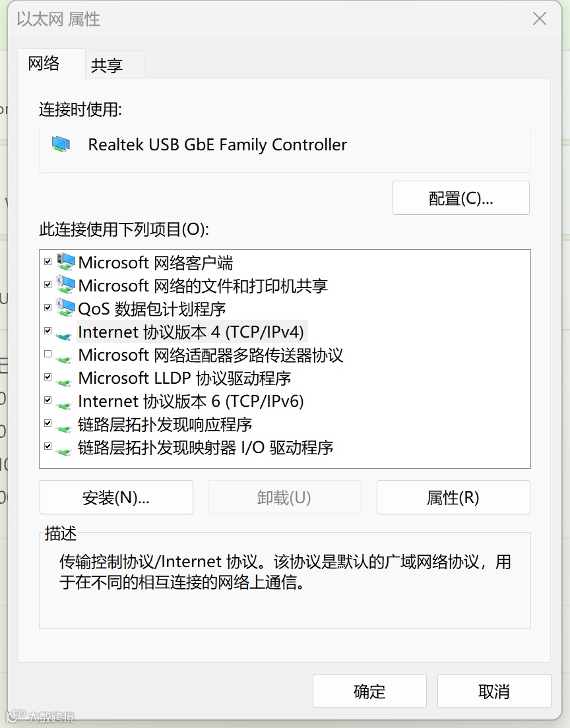Viewport: 570px width, 728px height.
Task: Select 链路层拓扑发现映射器 I/O 驱动程序 text
Action: pos(206,448)
